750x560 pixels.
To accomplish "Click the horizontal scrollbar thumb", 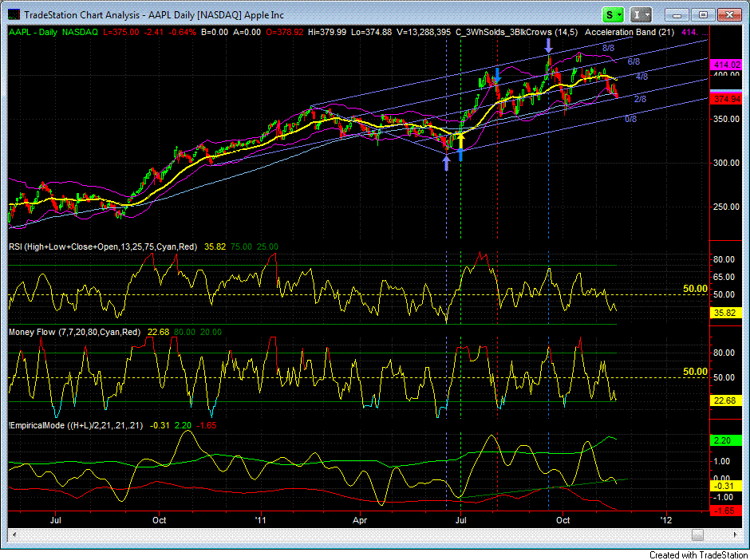I will click(x=697, y=534).
